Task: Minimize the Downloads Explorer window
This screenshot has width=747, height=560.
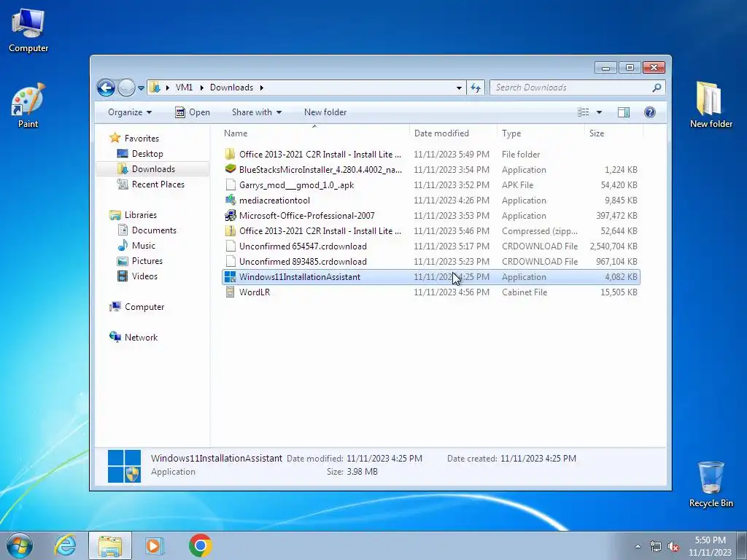Action: click(x=605, y=68)
